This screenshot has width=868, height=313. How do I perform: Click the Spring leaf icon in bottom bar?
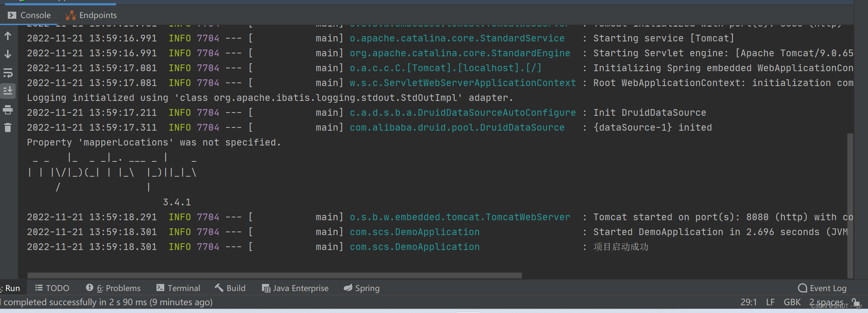348,288
